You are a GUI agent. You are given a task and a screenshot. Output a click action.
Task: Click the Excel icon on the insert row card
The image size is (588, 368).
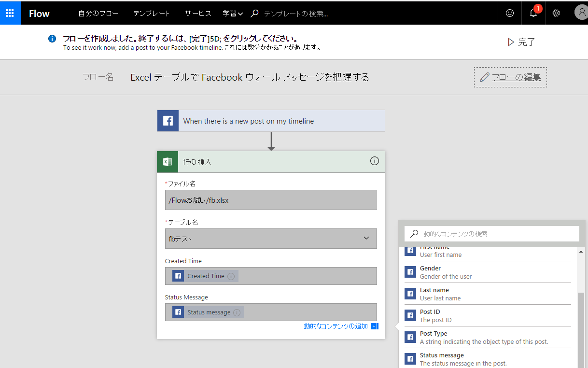pos(167,161)
